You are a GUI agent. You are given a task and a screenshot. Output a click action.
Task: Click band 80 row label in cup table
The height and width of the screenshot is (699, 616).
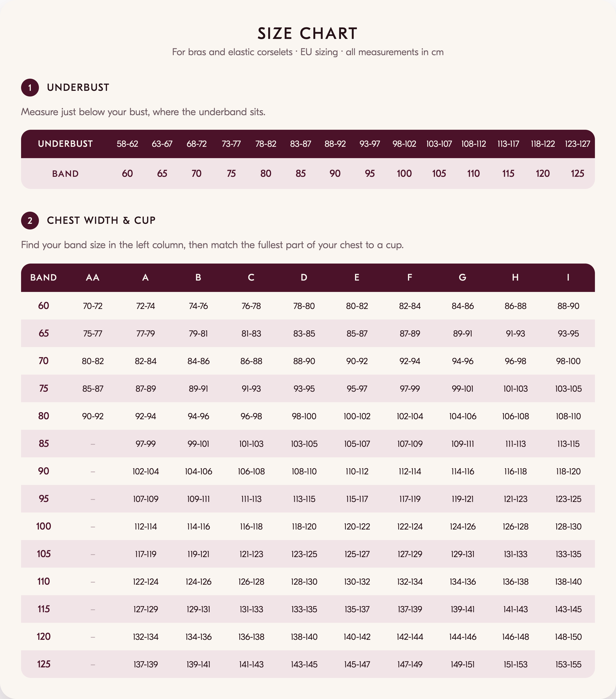[43, 416]
